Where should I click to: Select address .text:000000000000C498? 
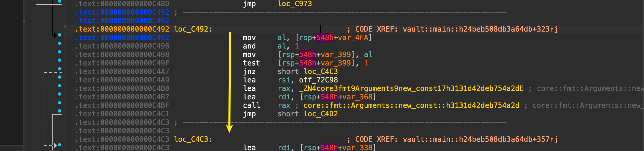coord(122,54)
